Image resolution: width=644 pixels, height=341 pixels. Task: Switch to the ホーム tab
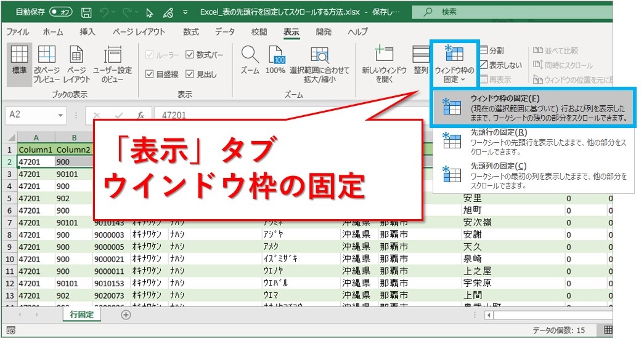(x=53, y=31)
